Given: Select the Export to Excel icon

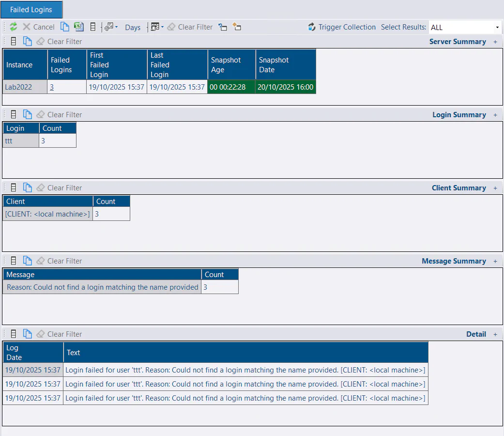Looking at the screenshot, I should tap(78, 27).
